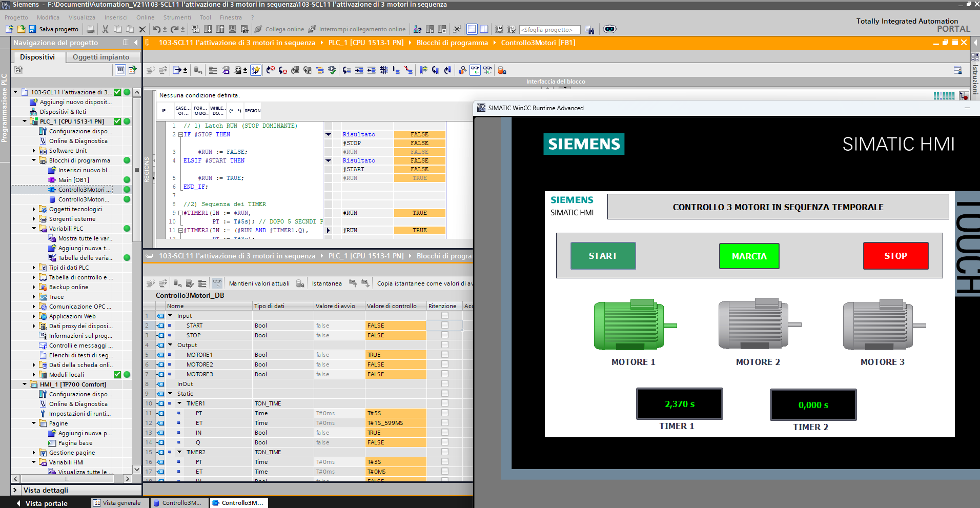
Task: Tick the Ritenzione checkbox for START row
Action: (x=444, y=326)
